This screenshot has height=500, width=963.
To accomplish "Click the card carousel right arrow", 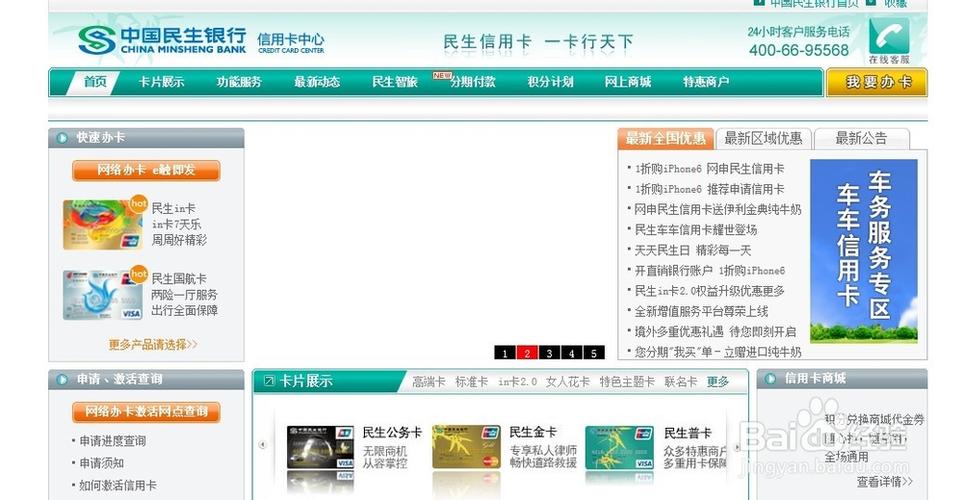I will click(737, 447).
